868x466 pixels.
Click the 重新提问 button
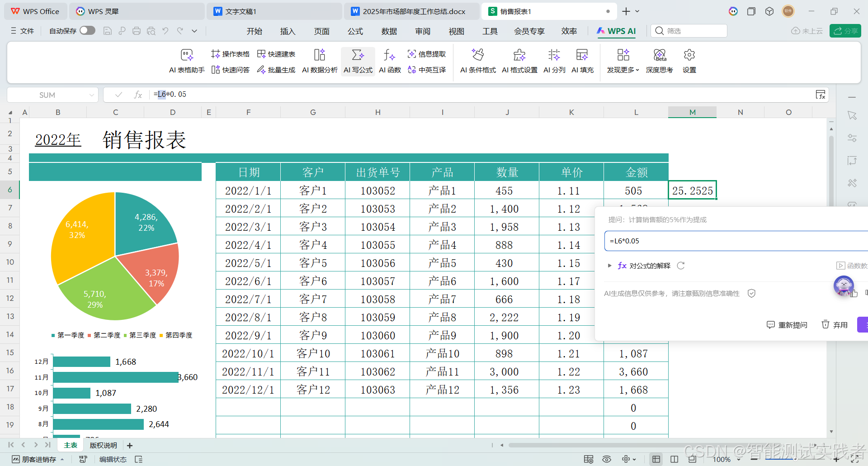coord(787,325)
